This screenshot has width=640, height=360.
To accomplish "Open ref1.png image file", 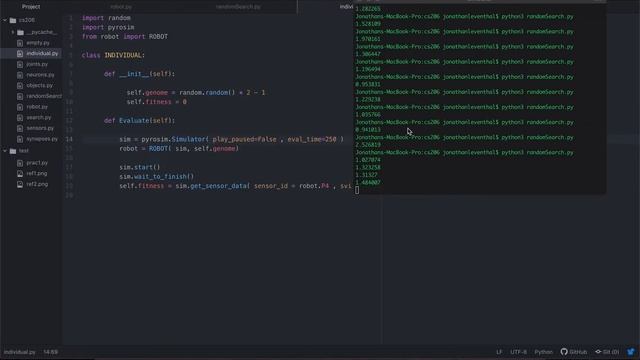I will (x=37, y=173).
